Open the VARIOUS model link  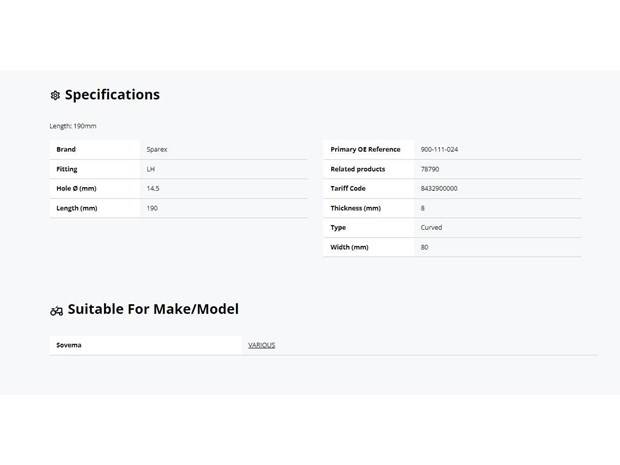coord(261,345)
